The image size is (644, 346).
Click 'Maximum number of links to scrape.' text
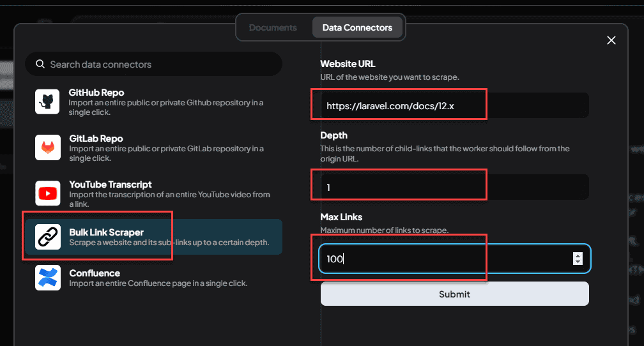click(x=385, y=230)
